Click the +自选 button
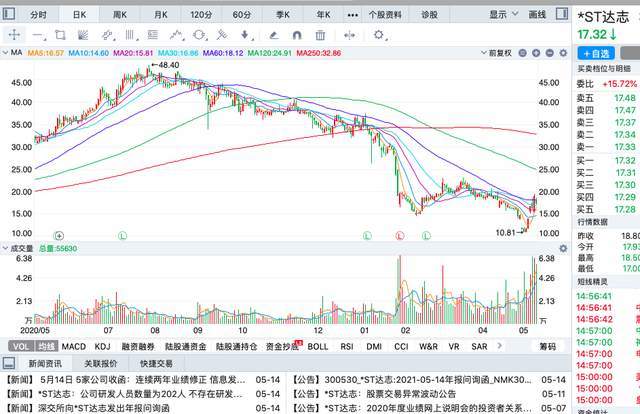This screenshot has height=414, width=640. pyautogui.click(x=597, y=53)
